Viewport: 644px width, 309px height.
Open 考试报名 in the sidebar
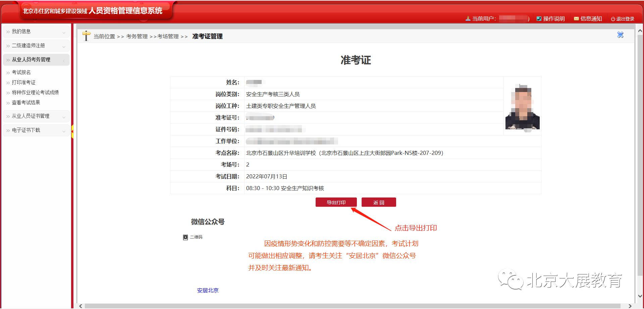21,73
